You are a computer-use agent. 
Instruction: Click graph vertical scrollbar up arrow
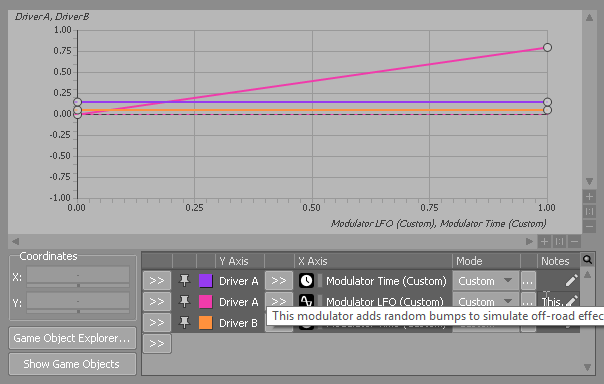click(x=589, y=17)
